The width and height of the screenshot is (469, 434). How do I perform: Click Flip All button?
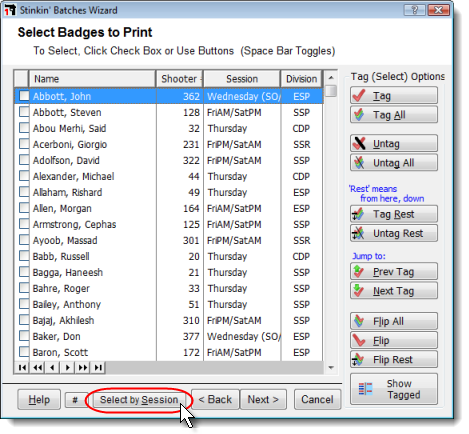(394, 321)
